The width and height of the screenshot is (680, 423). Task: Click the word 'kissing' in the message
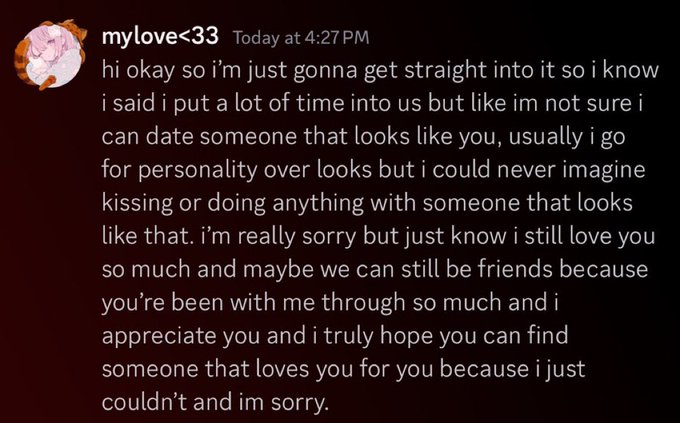click(137, 203)
